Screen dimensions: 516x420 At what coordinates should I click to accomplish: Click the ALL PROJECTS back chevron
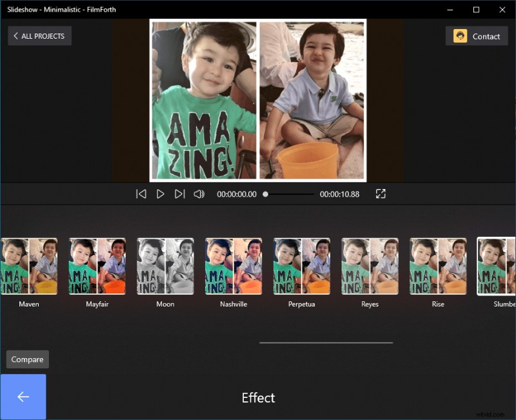15,35
